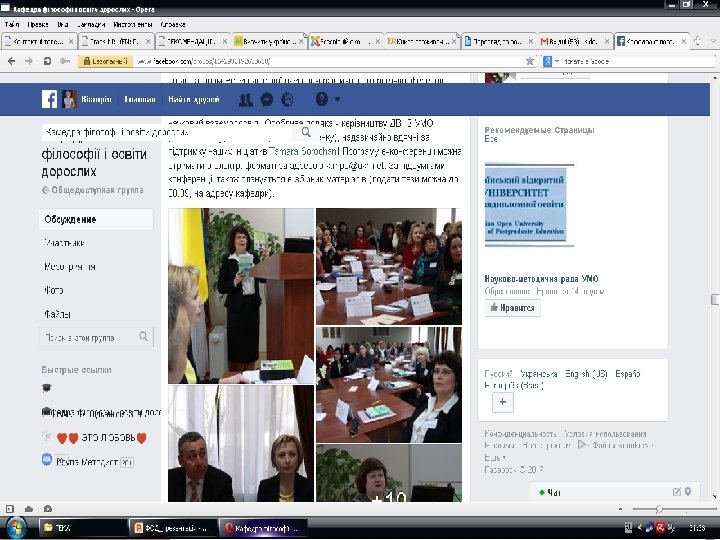Close the Facebook tab
This screenshot has height=540, width=720.
click(683, 41)
